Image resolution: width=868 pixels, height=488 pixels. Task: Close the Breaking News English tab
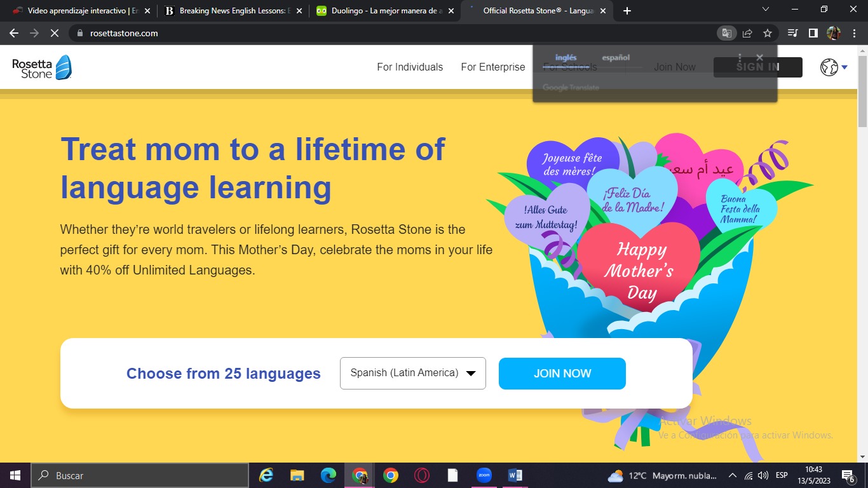(x=299, y=11)
